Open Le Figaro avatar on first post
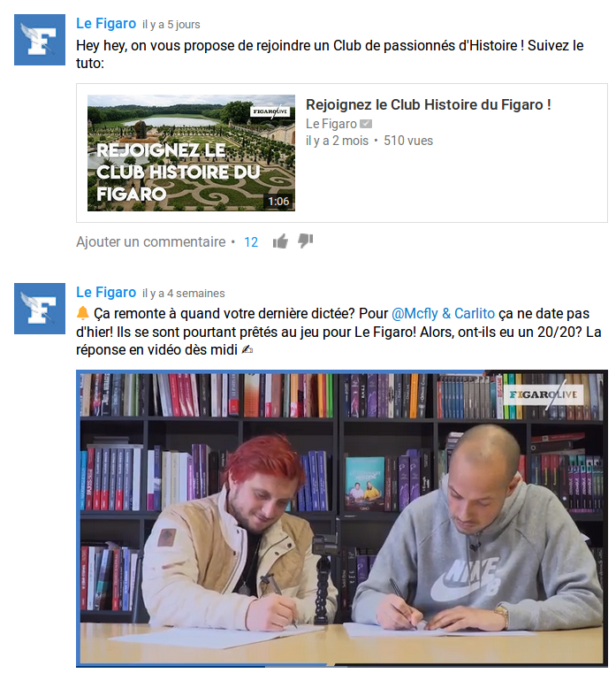The height and width of the screenshot is (673, 616). click(40, 40)
